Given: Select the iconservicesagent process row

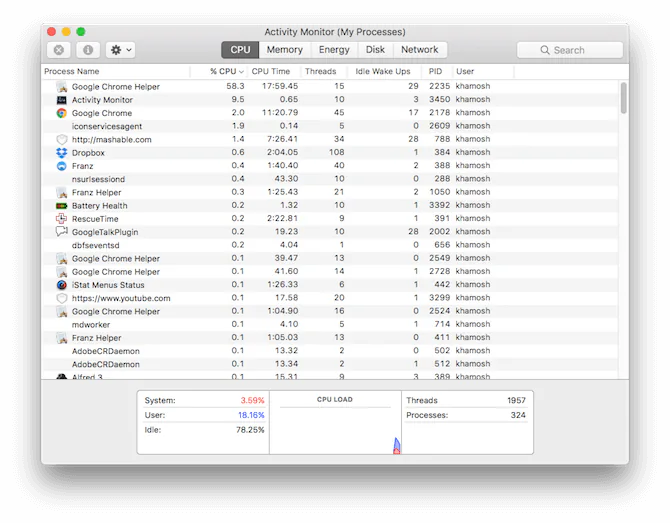Looking at the screenshot, I should coord(330,126).
